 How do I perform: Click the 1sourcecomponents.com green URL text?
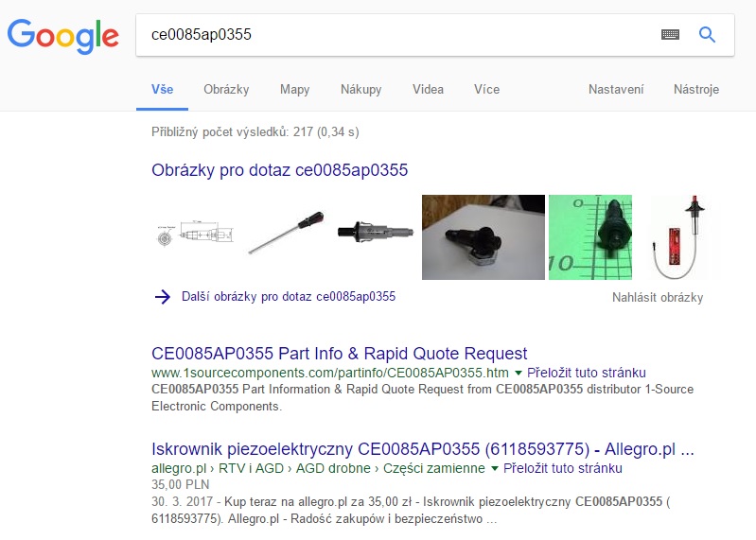[x=330, y=373]
